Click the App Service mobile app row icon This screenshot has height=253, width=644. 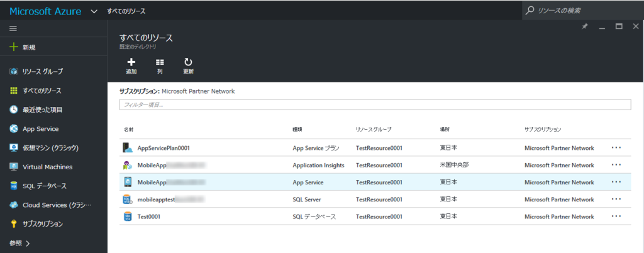127,182
